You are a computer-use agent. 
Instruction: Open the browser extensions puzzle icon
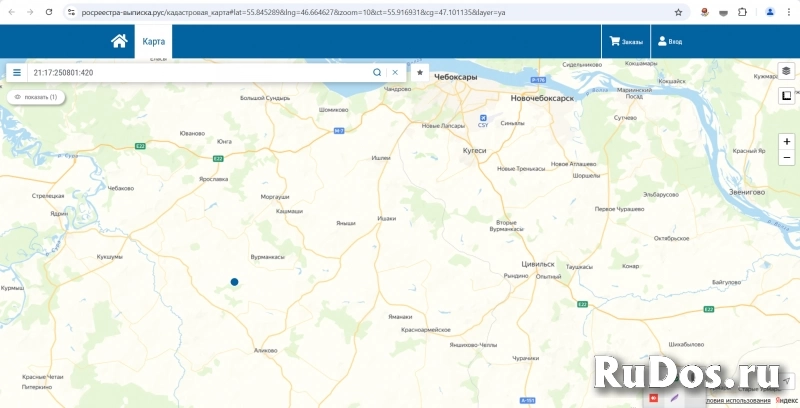pos(742,12)
